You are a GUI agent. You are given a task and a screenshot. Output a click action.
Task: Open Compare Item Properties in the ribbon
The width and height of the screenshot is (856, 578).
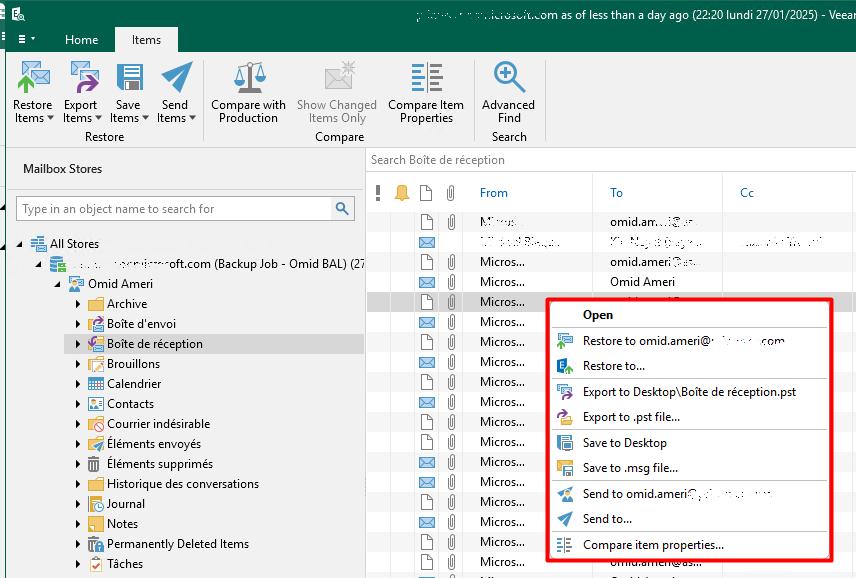coord(426,93)
